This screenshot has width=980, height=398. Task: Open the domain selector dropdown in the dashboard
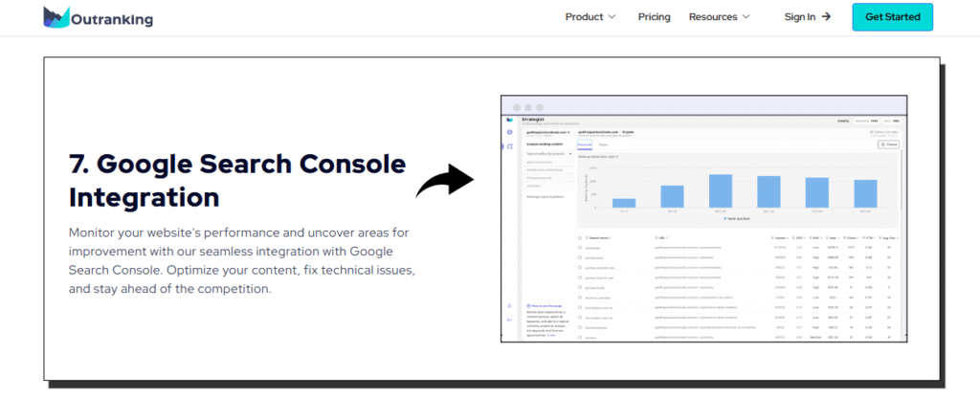[547, 132]
